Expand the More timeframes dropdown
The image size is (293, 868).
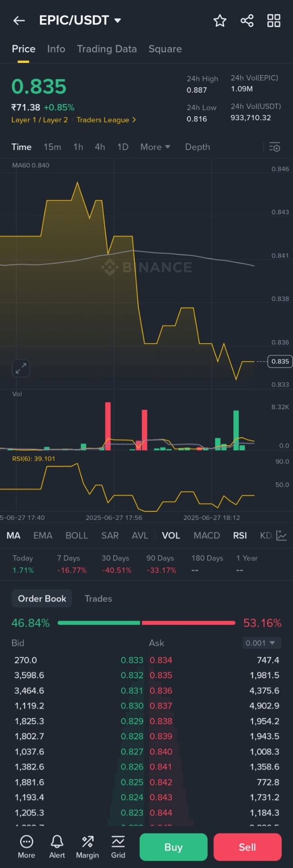[155, 147]
